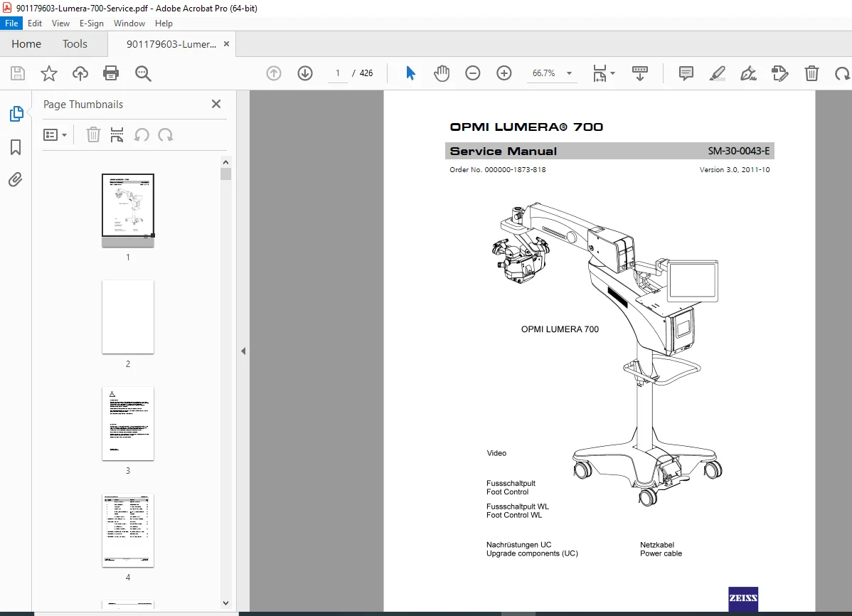Go to previous page arrow icon
Viewport: 852px width, 616px height.
click(274, 73)
